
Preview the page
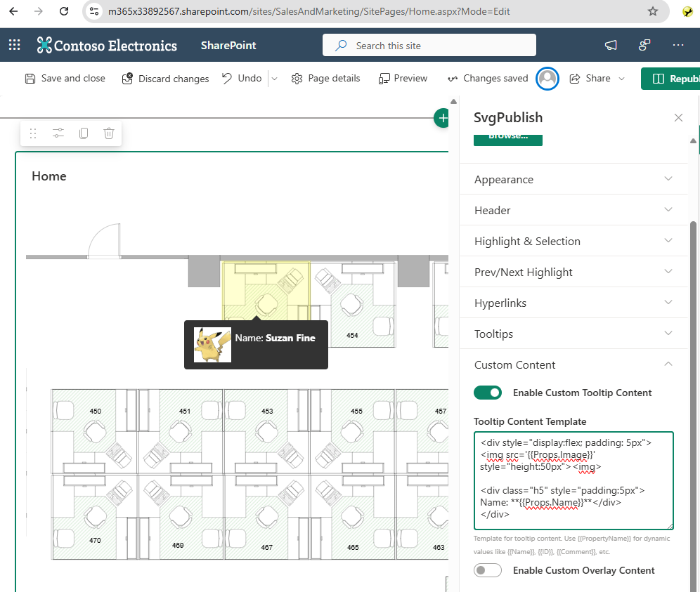click(403, 79)
